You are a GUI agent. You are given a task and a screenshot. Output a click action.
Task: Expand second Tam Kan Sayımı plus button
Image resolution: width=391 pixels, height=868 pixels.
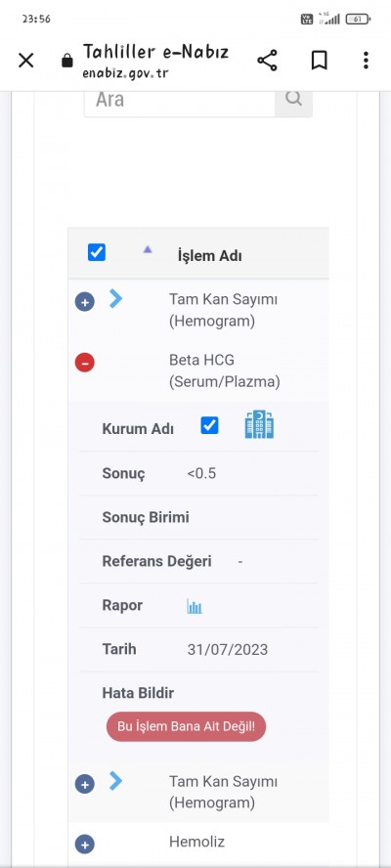(85, 784)
